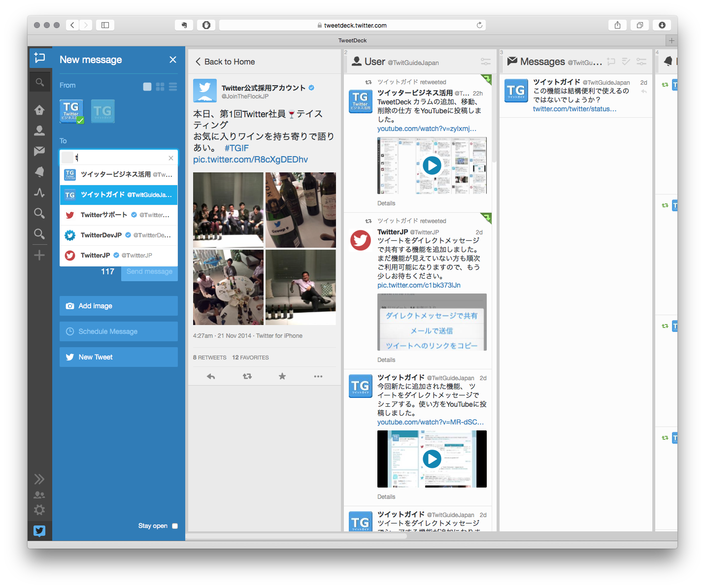Click the Add image button
705x588 pixels.
click(119, 306)
